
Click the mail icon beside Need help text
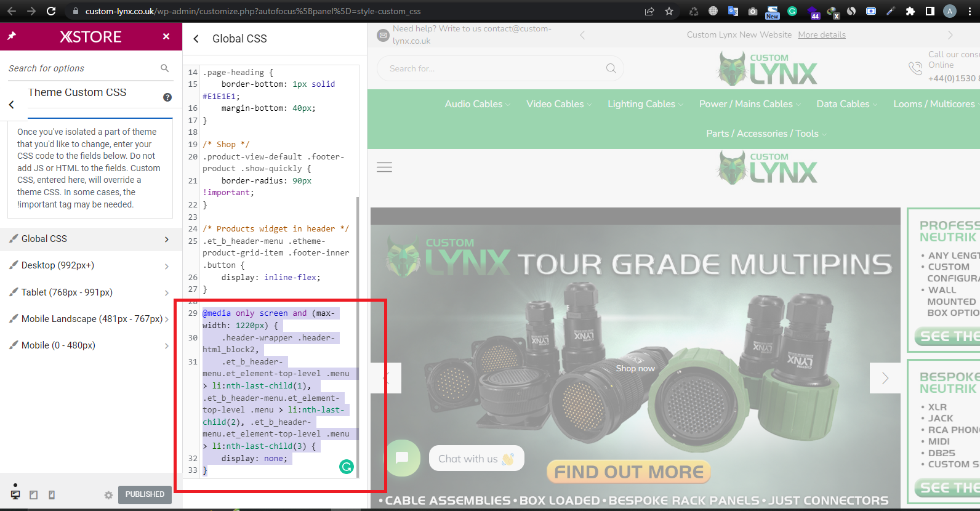click(383, 35)
